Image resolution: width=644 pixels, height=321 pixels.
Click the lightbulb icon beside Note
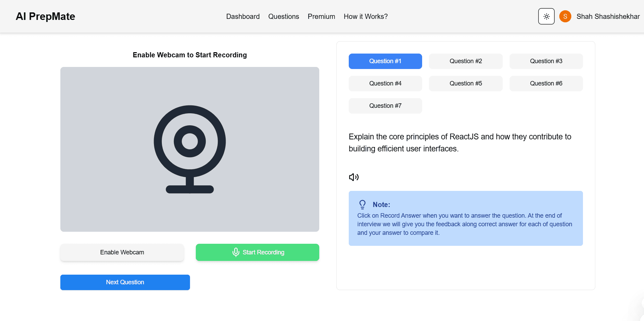point(362,205)
